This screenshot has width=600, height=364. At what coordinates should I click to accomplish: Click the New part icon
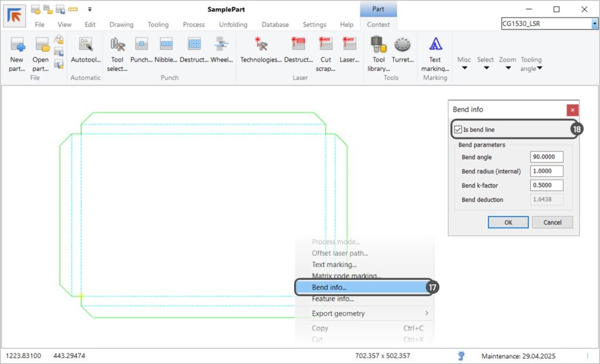pyautogui.click(x=17, y=44)
